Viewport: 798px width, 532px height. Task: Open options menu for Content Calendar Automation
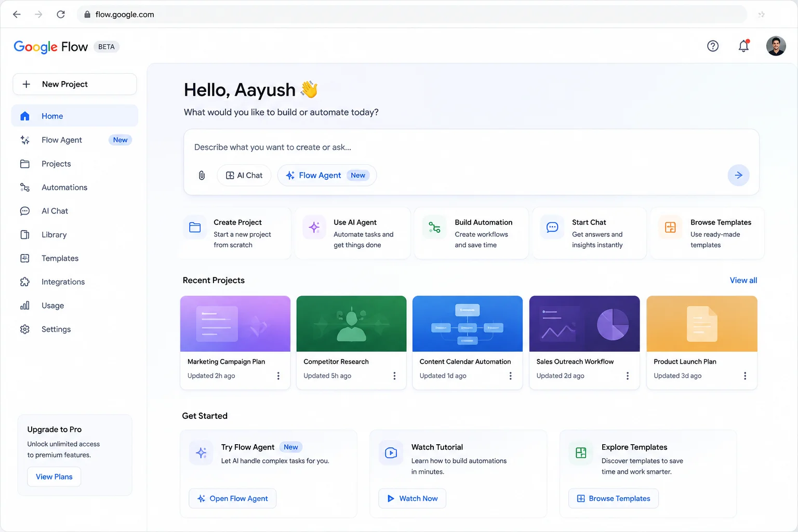[x=510, y=376]
